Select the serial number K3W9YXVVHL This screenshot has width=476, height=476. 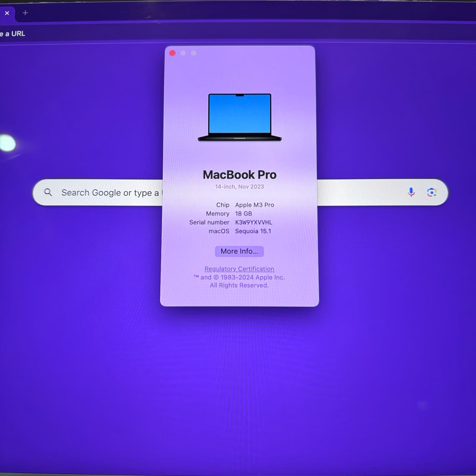pyautogui.click(x=253, y=222)
